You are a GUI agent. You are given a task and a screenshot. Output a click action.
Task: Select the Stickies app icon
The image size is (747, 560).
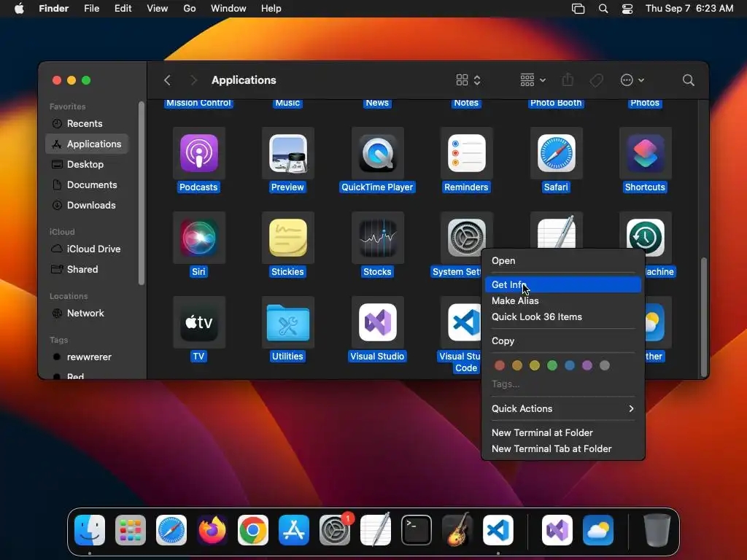[287, 238]
